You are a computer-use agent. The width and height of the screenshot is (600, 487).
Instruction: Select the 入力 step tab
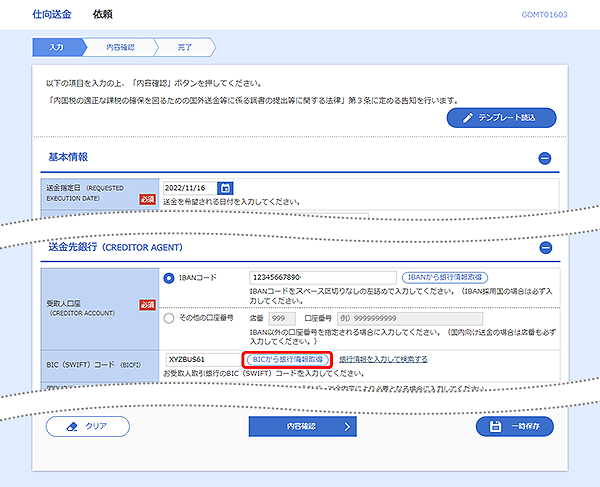[x=57, y=47]
